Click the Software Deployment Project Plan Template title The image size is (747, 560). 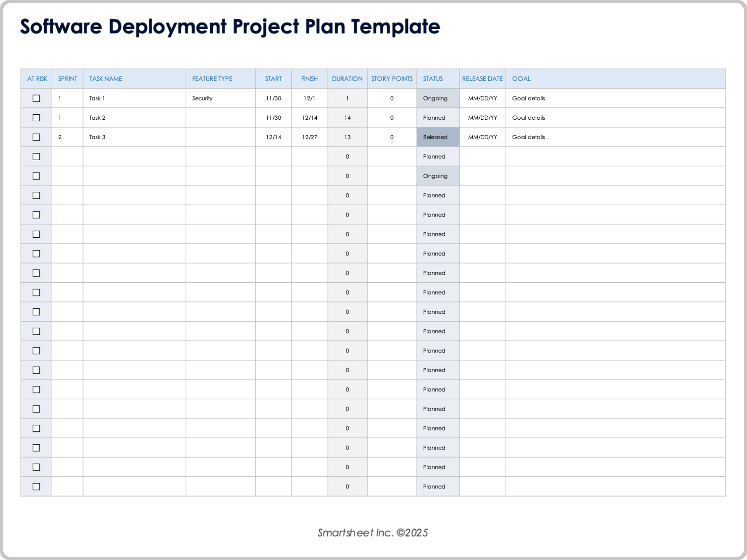(230, 26)
